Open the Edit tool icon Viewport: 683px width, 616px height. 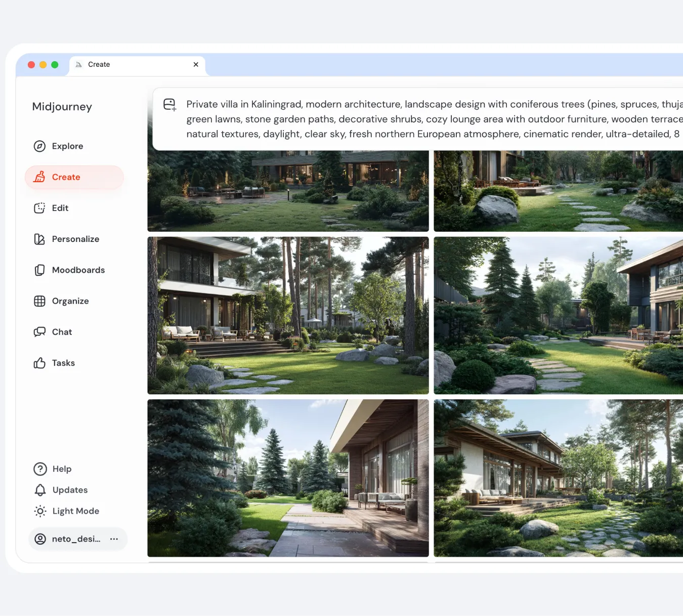point(39,208)
